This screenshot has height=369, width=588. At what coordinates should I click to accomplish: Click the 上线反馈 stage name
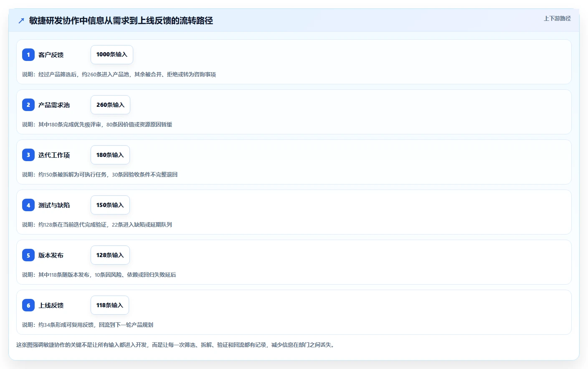(x=51, y=305)
